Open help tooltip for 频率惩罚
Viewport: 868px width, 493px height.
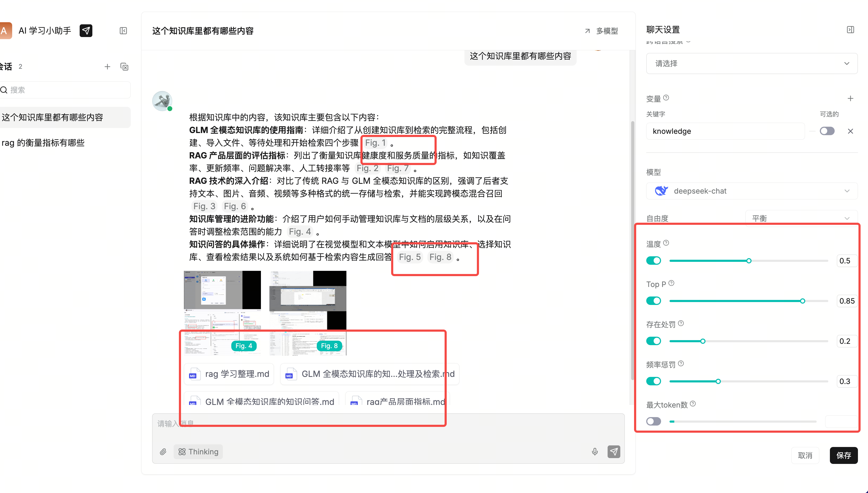tap(681, 364)
